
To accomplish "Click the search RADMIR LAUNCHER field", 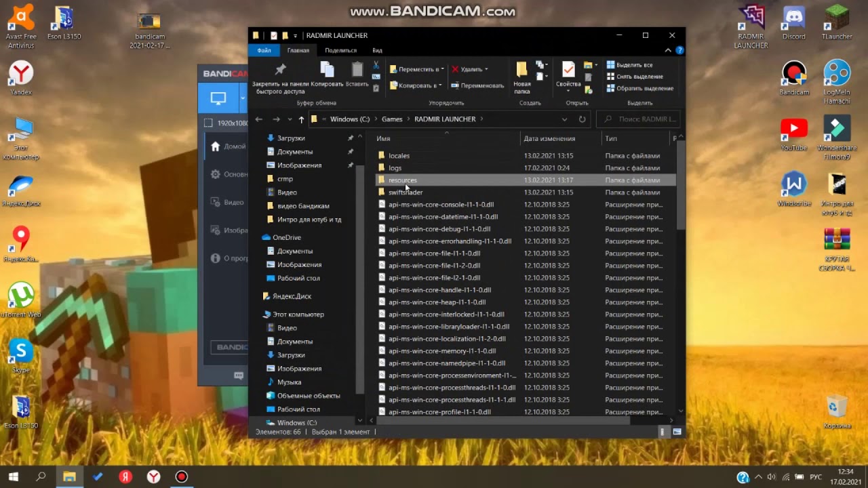I will click(637, 119).
